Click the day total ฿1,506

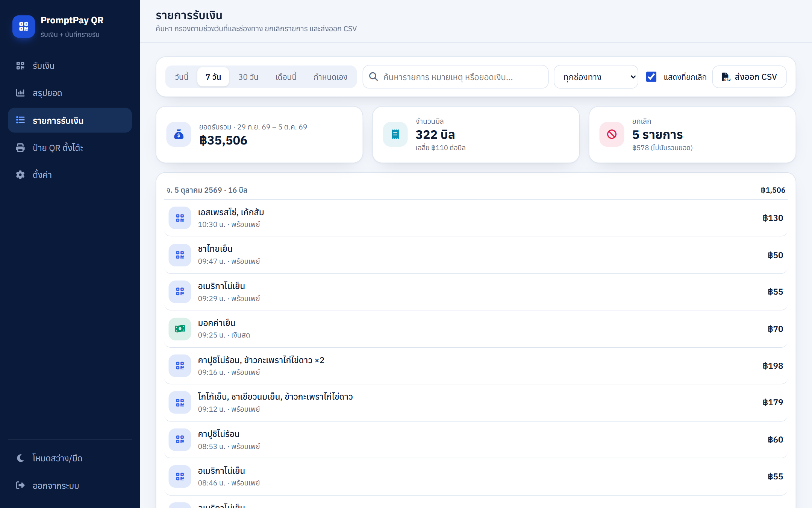[773, 190]
